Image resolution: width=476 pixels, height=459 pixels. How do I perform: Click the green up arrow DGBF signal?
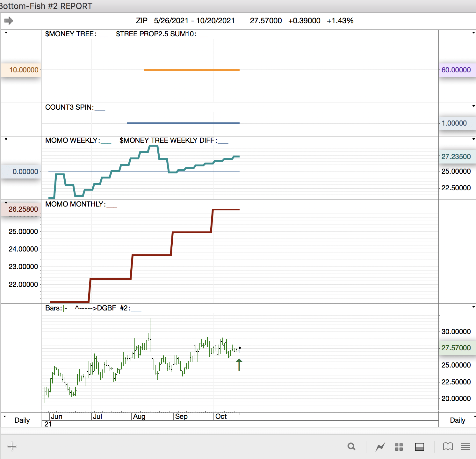tap(239, 364)
